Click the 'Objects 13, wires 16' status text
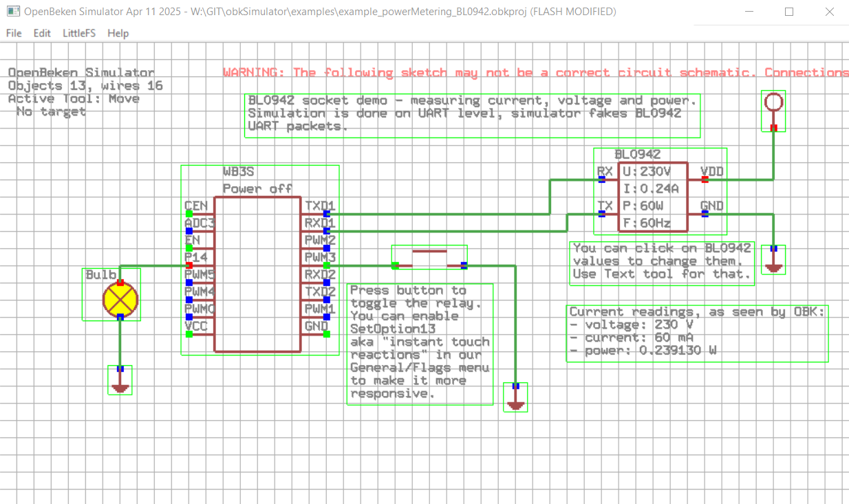Screen dimensions: 849x504 click(85, 86)
